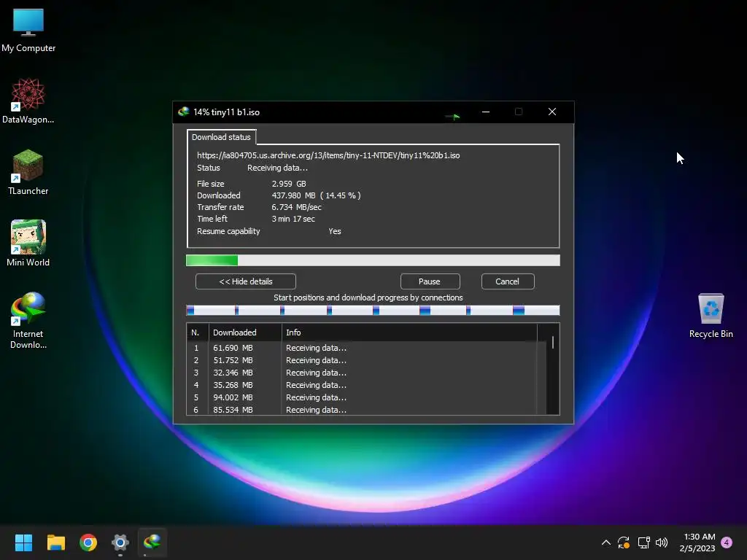This screenshot has height=560, width=747.
Task: Click the IDM taskbar button
Action: (152, 542)
